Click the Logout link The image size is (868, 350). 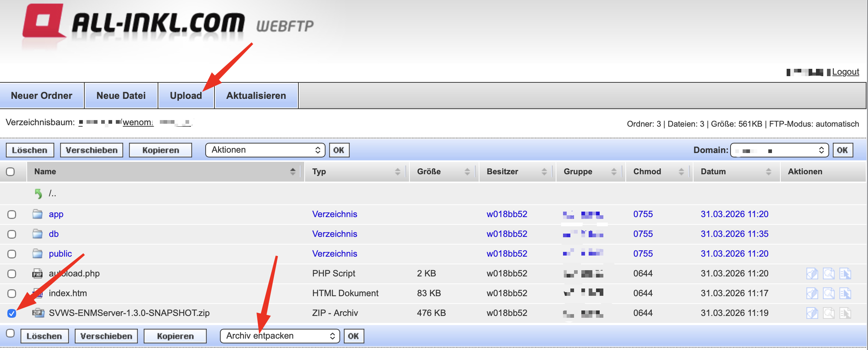(845, 72)
